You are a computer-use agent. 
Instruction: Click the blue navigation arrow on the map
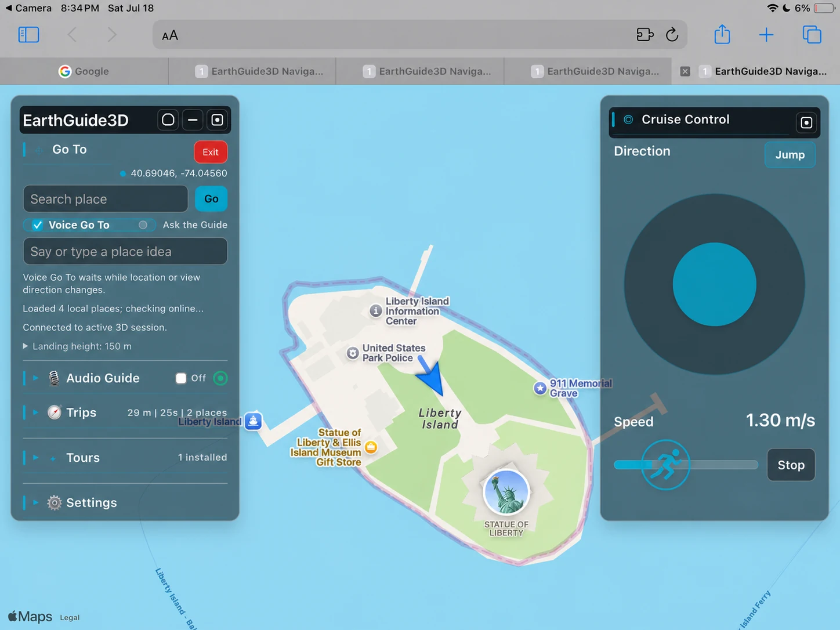tap(431, 376)
